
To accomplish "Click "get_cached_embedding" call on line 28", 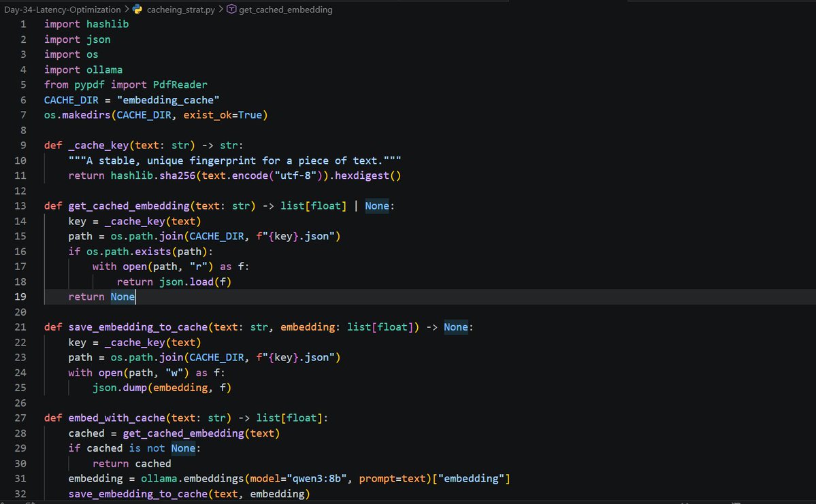I will (x=183, y=433).
